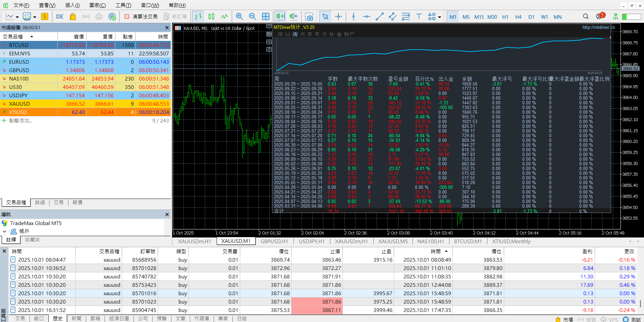Viewport: 644px width, 322px height.
Task: Toggle 演算法交易 algo trading
Action: 141,17
